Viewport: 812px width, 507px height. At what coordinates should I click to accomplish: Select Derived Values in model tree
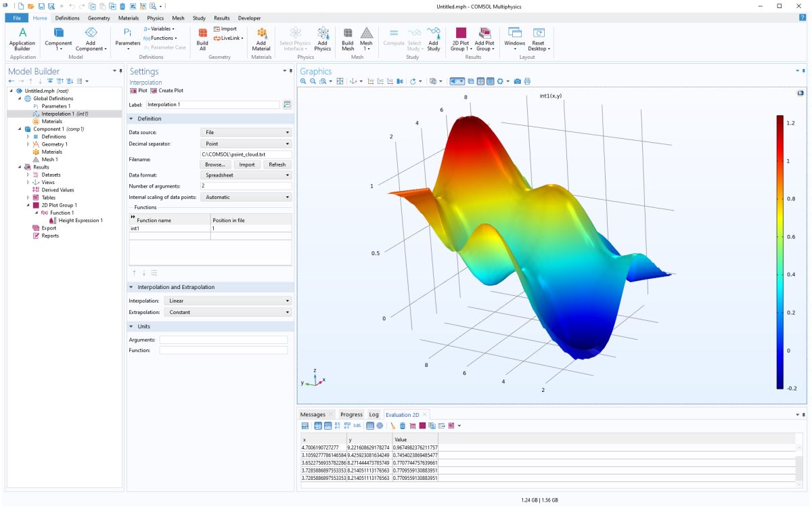[x=53, y=190]
